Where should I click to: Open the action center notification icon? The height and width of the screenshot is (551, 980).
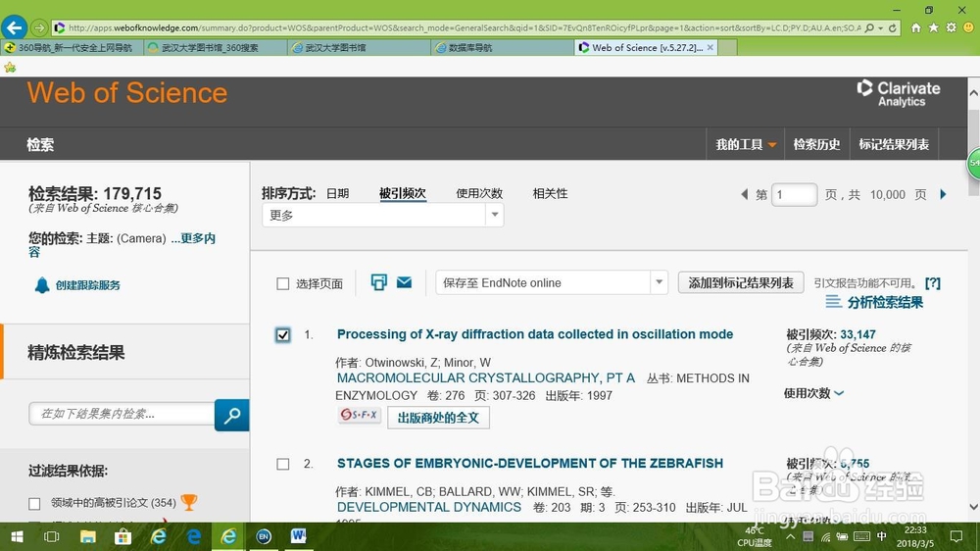956,536
